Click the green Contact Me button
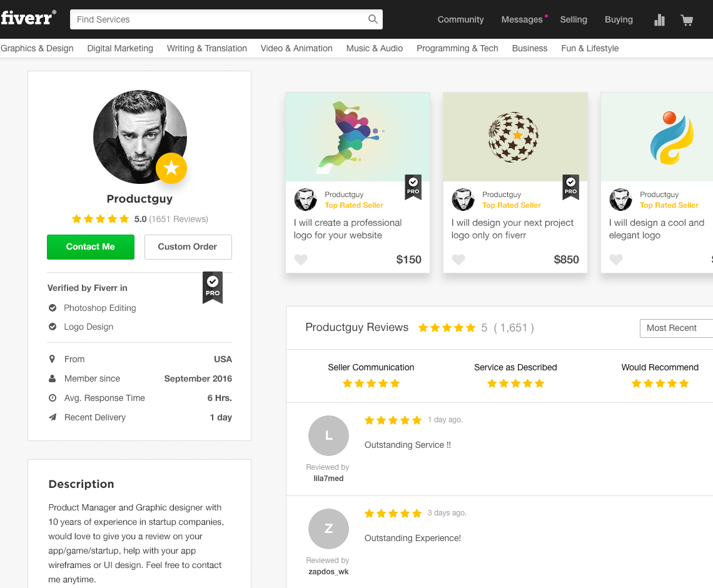The height and width of the screenshot is (588, 713). click(91, 247)
